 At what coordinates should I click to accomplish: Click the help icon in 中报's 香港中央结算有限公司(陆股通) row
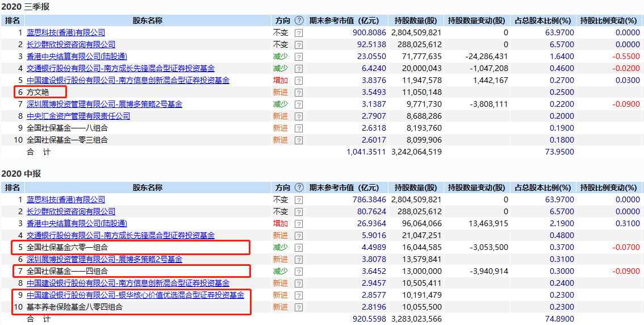(x=299, y=224)
